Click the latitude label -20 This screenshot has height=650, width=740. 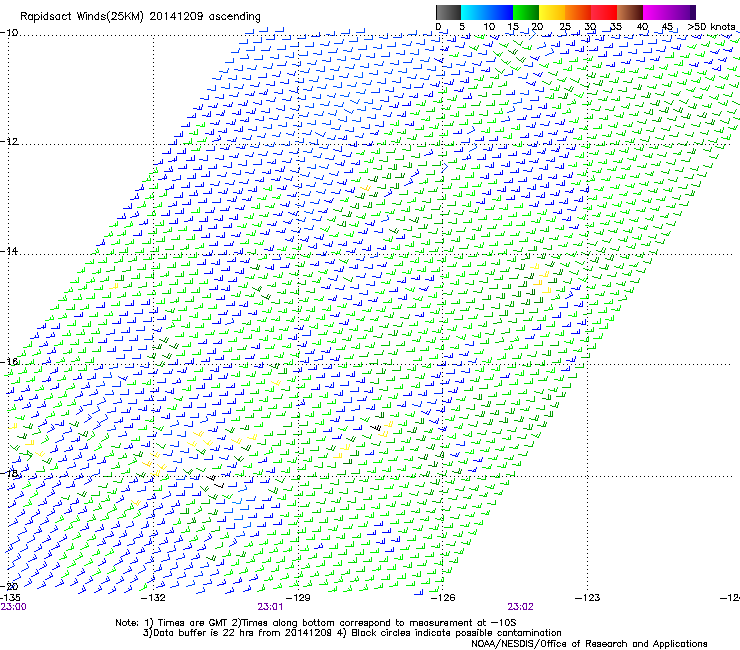pos(9,586)
